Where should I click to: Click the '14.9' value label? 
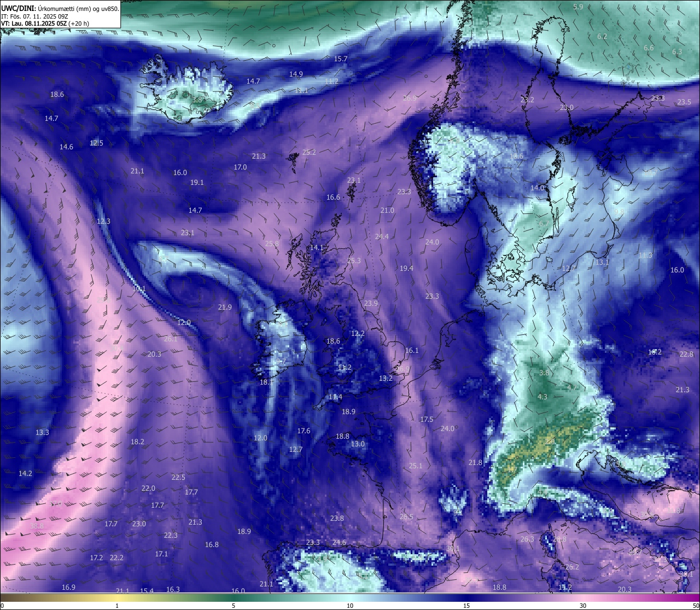point(296,74)
